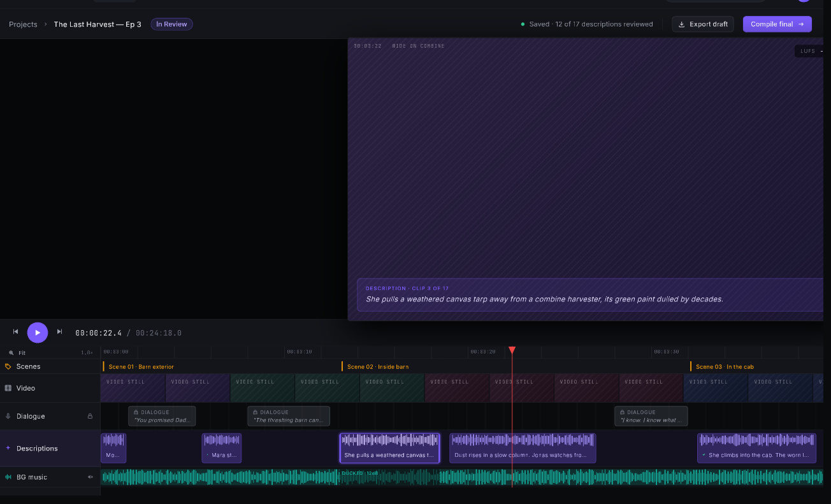The height and width of the screenshot is (504, 831).
Task: Skip back to the previous clip
Action: coord(16,332)
